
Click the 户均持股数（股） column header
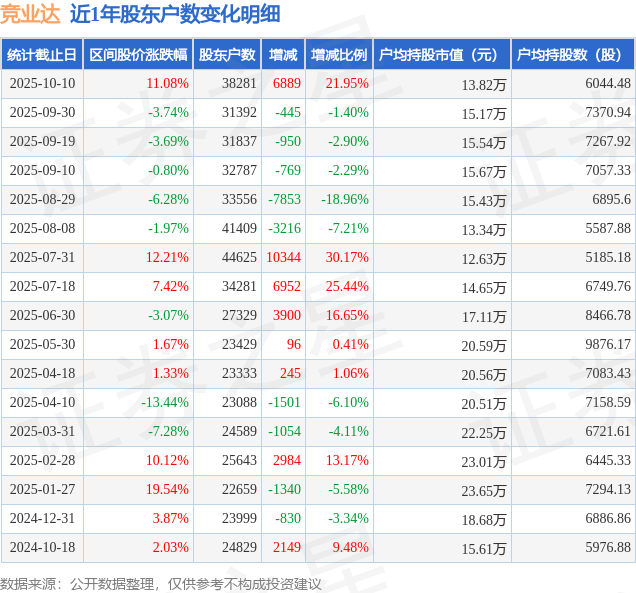pyautogui.click(x=573, y=54)
